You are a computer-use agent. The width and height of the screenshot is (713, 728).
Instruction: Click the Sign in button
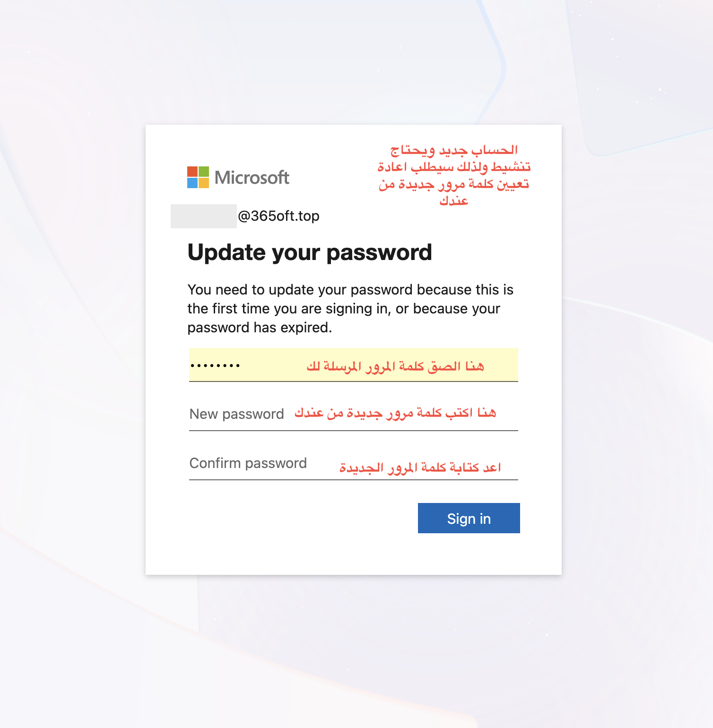(469, 518)
